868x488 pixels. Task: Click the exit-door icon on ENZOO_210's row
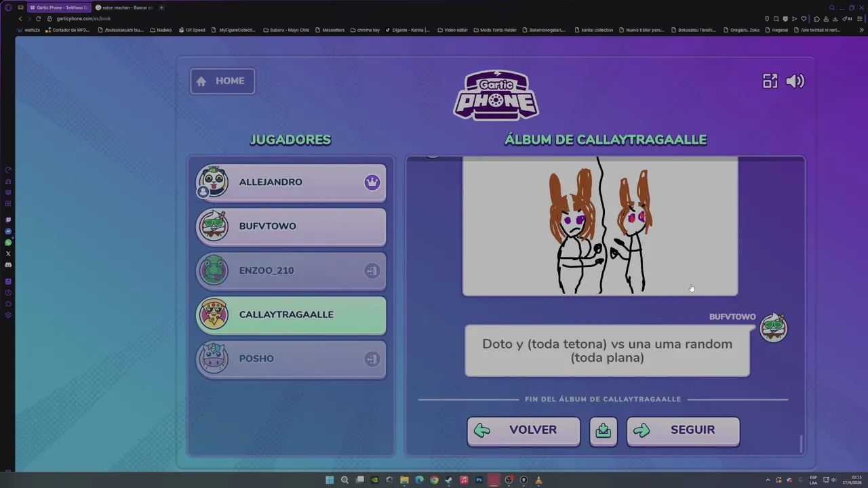click(x=372, y=270)
